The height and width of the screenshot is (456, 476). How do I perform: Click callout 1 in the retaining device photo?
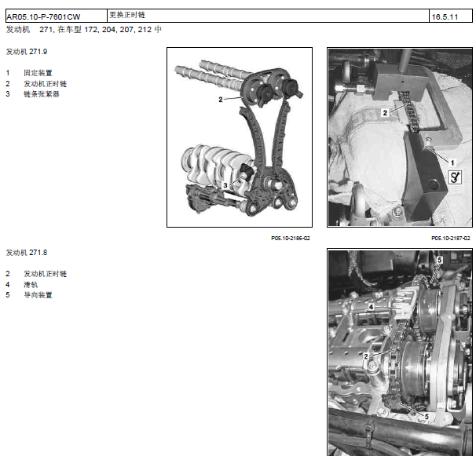coord(452,163)
